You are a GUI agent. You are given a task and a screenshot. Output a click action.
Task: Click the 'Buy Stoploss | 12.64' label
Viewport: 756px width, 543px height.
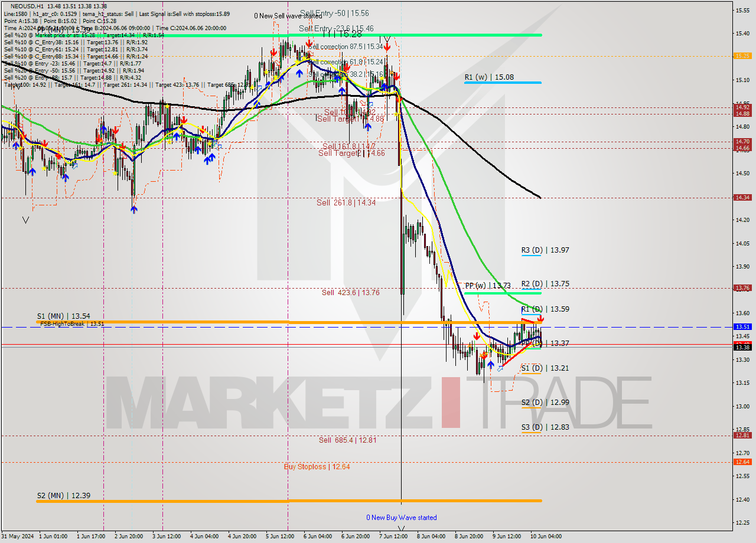[317, 467]
